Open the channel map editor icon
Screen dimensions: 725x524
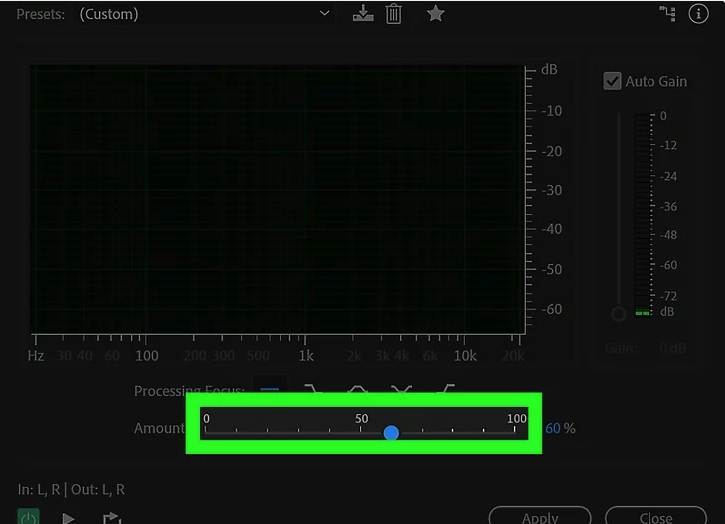[669, 14]
